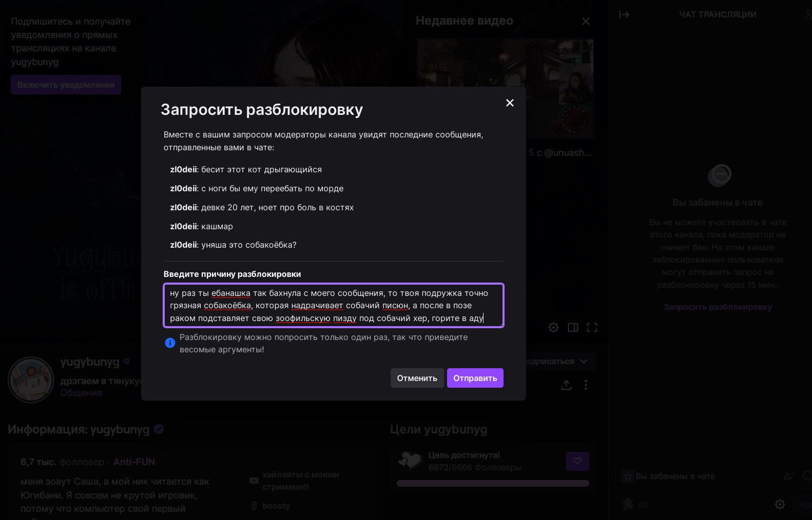The height and width of the screenshot is (520, 812).
Task: Open the video player settings gear
Action: tap(553, 327)
